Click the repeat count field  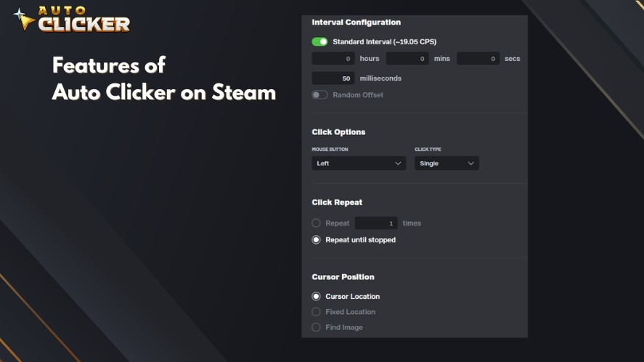tap(376, 223)
